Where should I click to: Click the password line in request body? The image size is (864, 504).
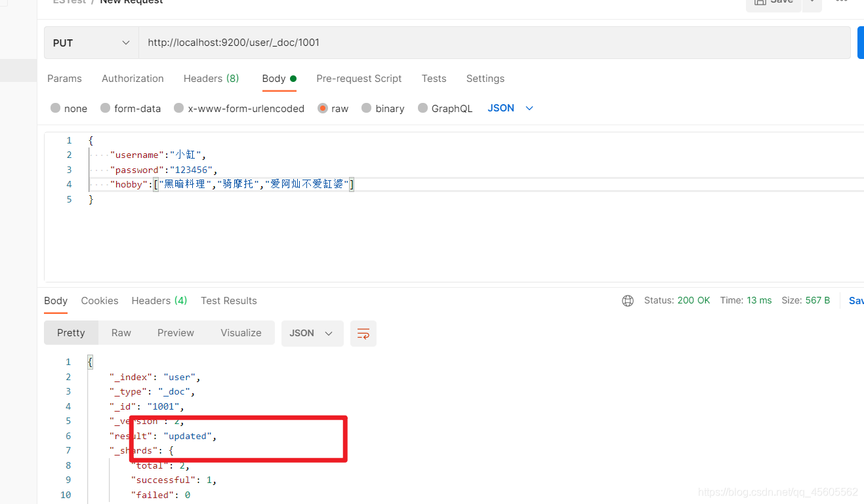pyautogui.click(x=164, y=170)
